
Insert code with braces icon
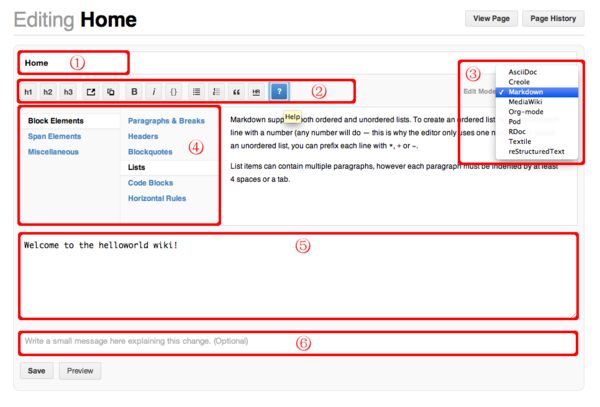click(173, 92)
